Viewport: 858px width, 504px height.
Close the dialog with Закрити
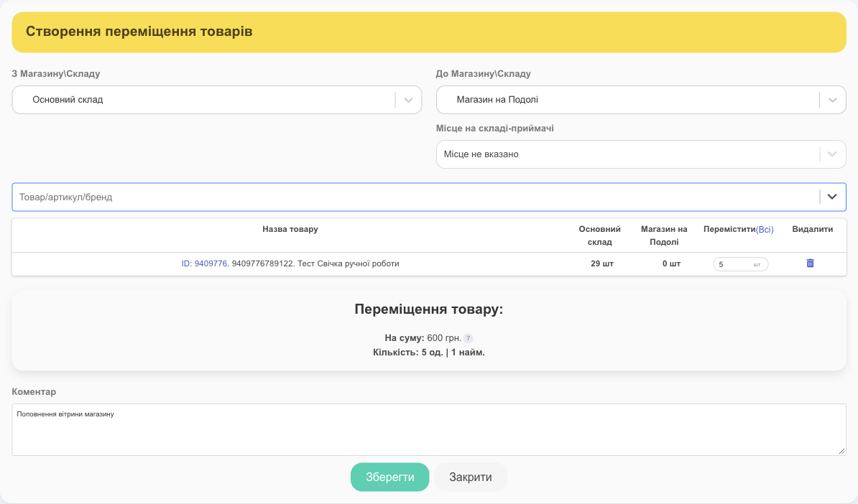[471, 477]
